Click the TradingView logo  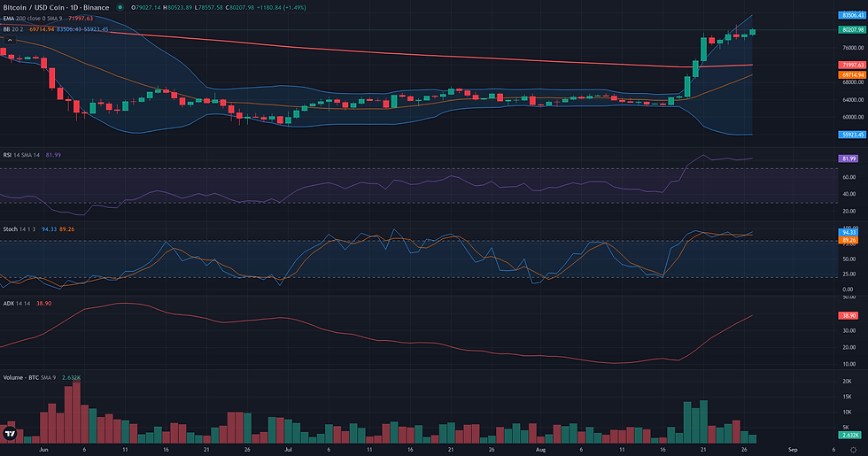pyautogui.click(x=10, y=435)
